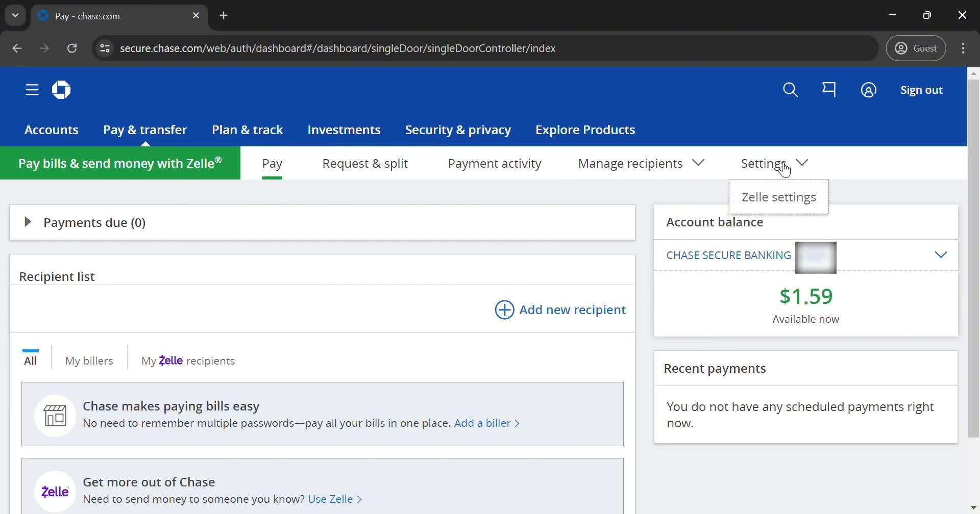This screenshot has height=514, width=980.
Task: Click the scrollbar down arrow
Action: click(x=973, y=508)
